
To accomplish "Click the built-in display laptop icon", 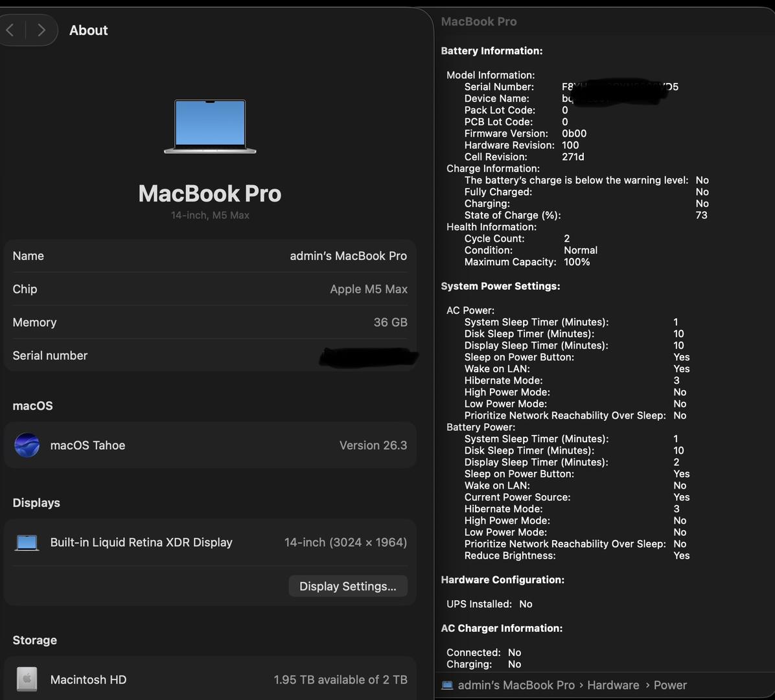I will tap(27, 542).
